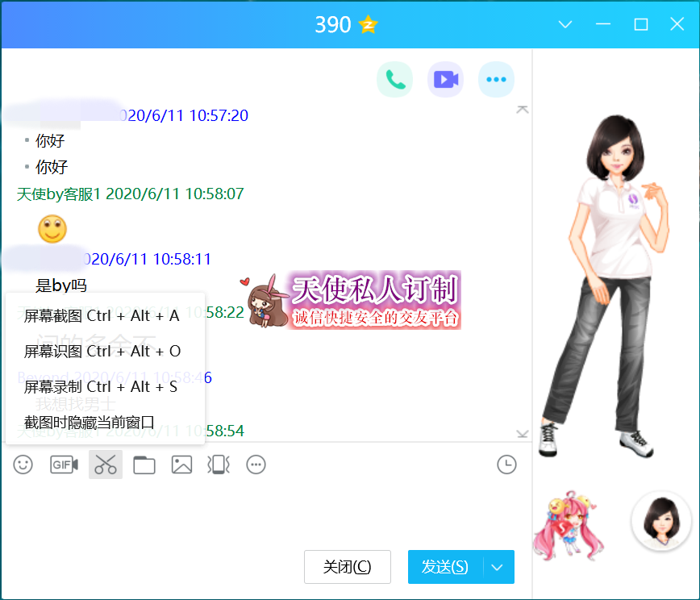Open the emoji picker smiley icon

(23, 465)
